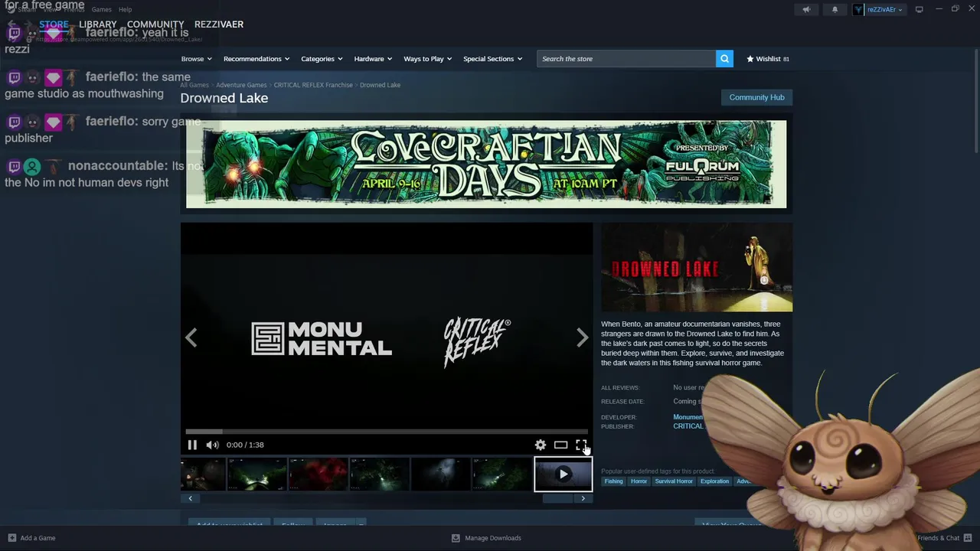Image resolution: width=980 pixels, height=551 pixels.
Task: Select the red-tinted screenshot thumbnail
Action: click(318, 474)
